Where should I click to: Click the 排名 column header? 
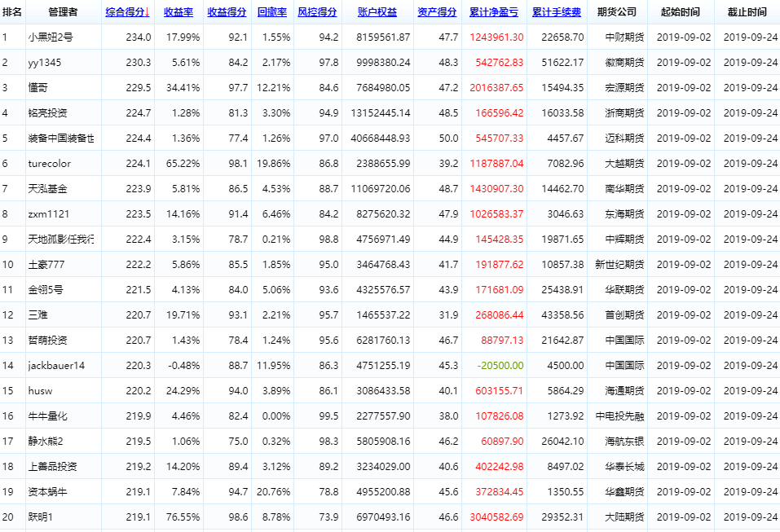[x=12, y=12]
